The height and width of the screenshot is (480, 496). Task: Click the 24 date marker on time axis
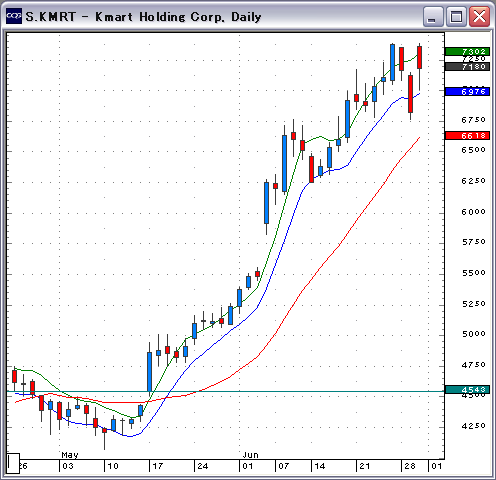pyautogui.click(x=202, y=466)
